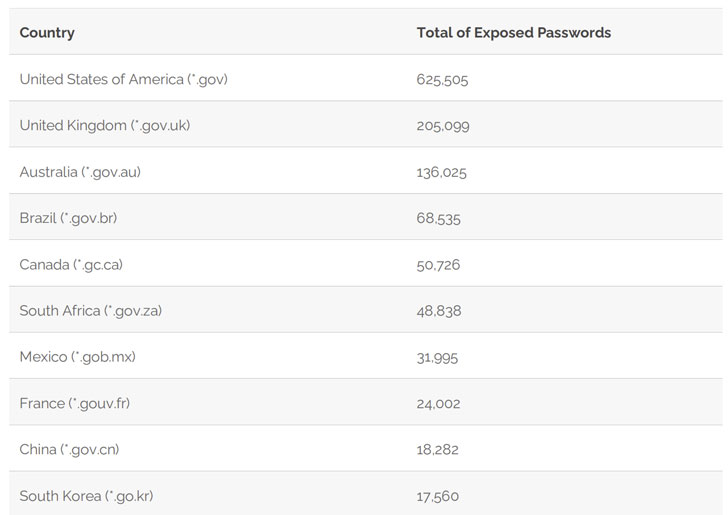Screen dimensions: 728x515
Task: Select the South Africa (*.gov.za) cell
Action: [x=90, y=311]
